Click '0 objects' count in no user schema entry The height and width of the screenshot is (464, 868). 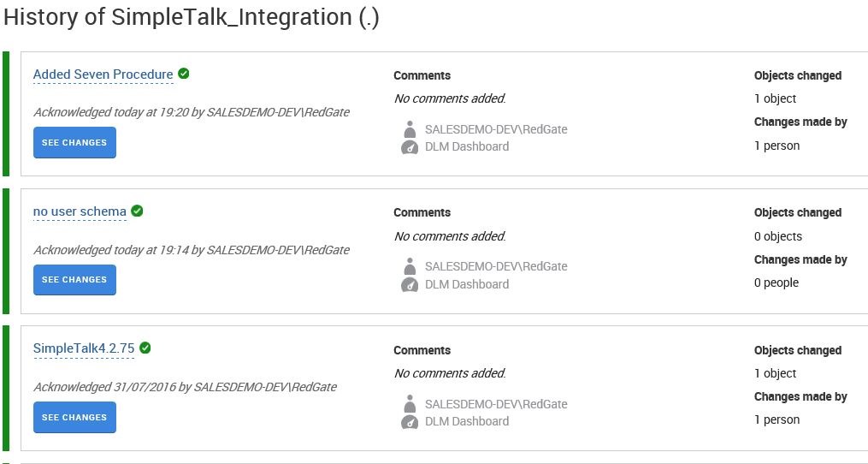pos(777,236)
